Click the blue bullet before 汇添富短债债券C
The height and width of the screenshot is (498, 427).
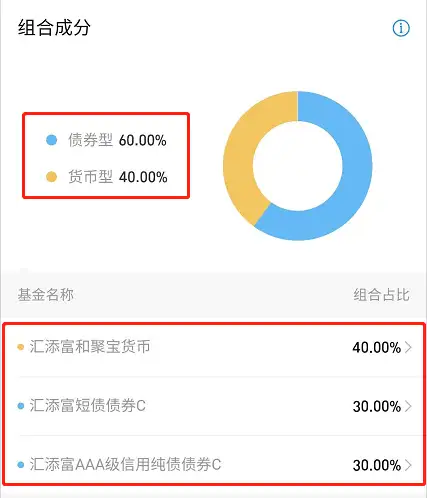click(21, 406)
